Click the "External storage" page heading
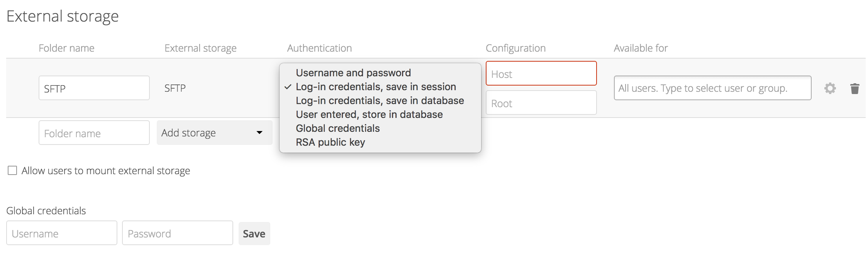Viewport: 868px width, 259px height. pos(63,16)
